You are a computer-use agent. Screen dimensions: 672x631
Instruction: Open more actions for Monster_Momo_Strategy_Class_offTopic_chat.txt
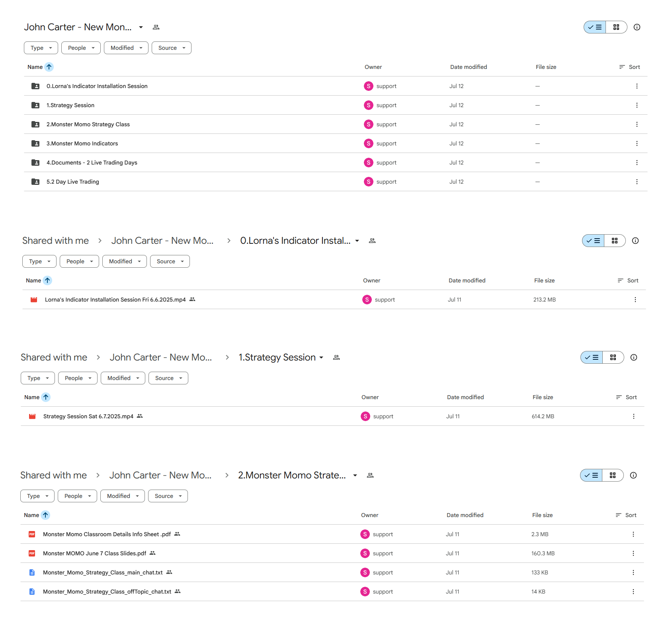pyautogui.click(x=633, y=592)
